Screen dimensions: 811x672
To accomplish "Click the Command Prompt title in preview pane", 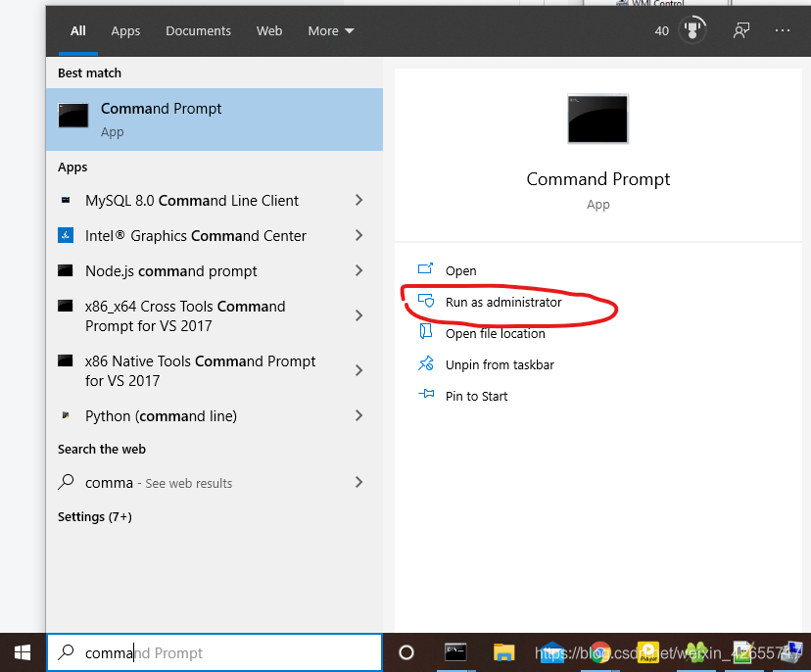I will point(597,179).
